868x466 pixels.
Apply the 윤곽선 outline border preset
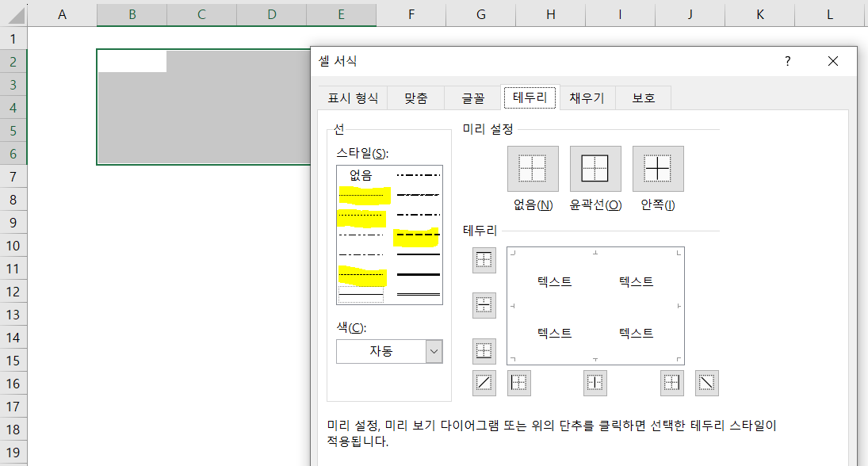click(595, 168)
